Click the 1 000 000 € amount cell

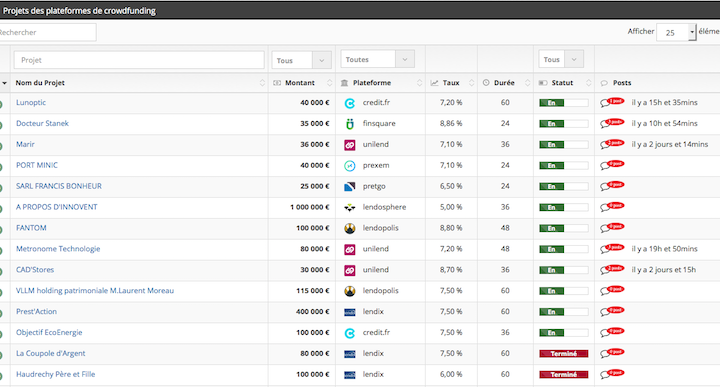(309, 207)
